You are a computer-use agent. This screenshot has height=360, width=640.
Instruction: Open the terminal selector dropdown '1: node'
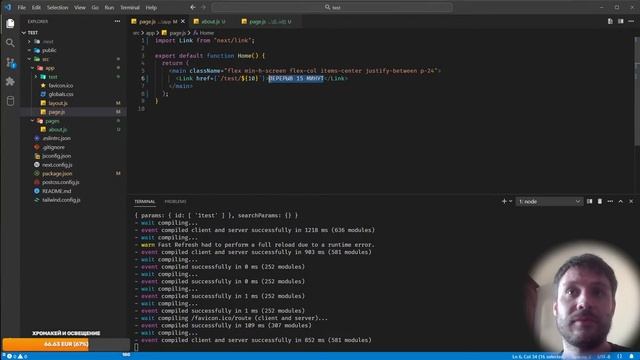tap(549, 202)
